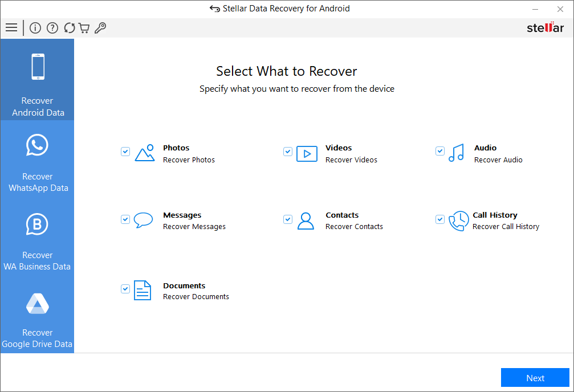This screenshot has width=574, height=392.
Task: Click the phone icon for Recover Android Data
Action: click(x=36, y=66)
